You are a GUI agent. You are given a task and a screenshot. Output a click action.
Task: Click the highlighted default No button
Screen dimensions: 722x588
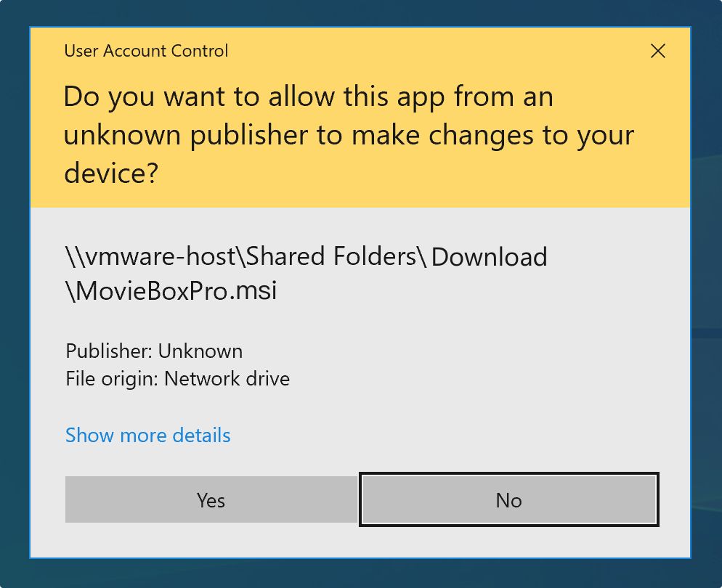tap(508, 499)
